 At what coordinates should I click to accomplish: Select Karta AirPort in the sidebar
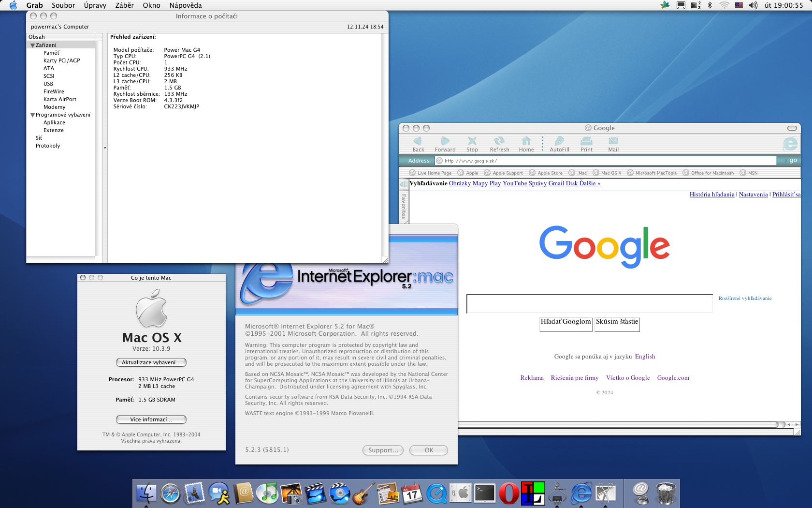tap(60, 99)
